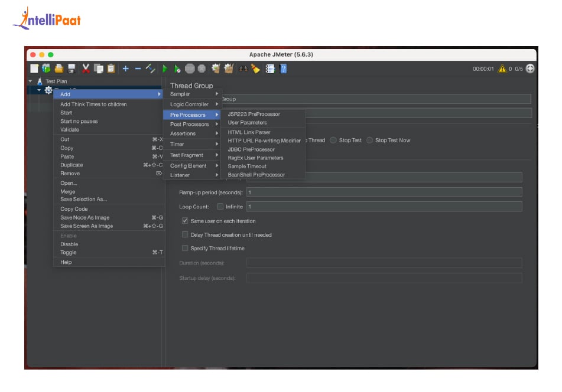This screenshot has height=392, width=562.
Task: Expand the Config Element submenu
Action: pyautogui.click(x=193, y=166)
